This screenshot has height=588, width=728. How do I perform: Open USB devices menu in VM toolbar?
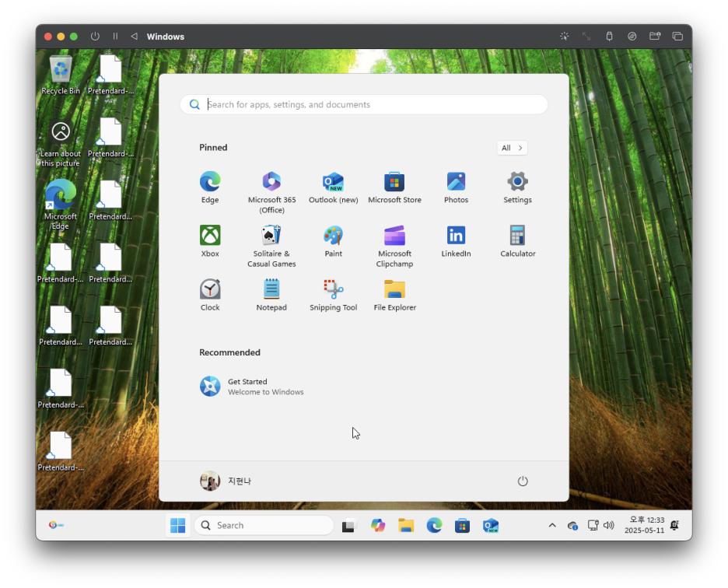pos(609,37)
